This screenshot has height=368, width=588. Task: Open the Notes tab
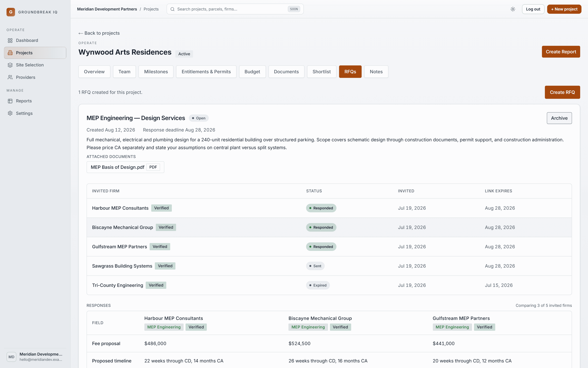tap(376, 72)
